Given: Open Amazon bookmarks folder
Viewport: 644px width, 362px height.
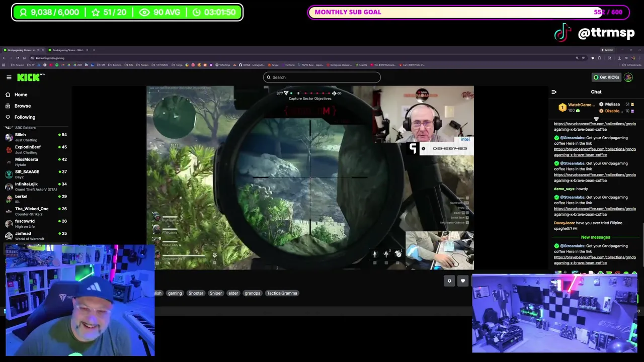Looking at the screenshot, I should (x=18, y=65).
